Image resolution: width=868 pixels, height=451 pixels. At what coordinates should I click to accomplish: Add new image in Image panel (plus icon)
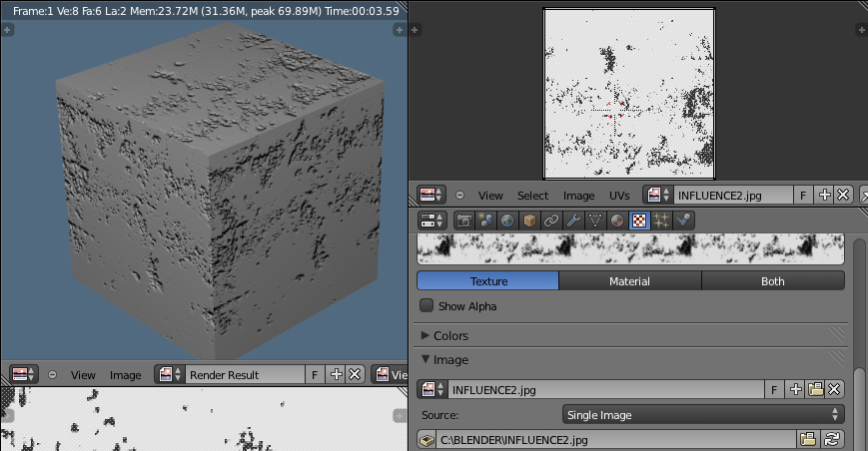point(795,389)
